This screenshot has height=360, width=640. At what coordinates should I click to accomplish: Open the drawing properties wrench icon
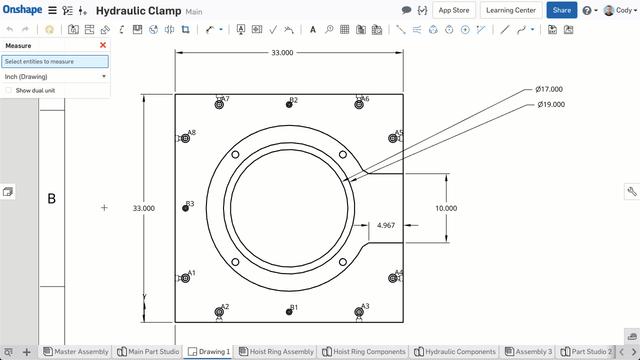632,191
